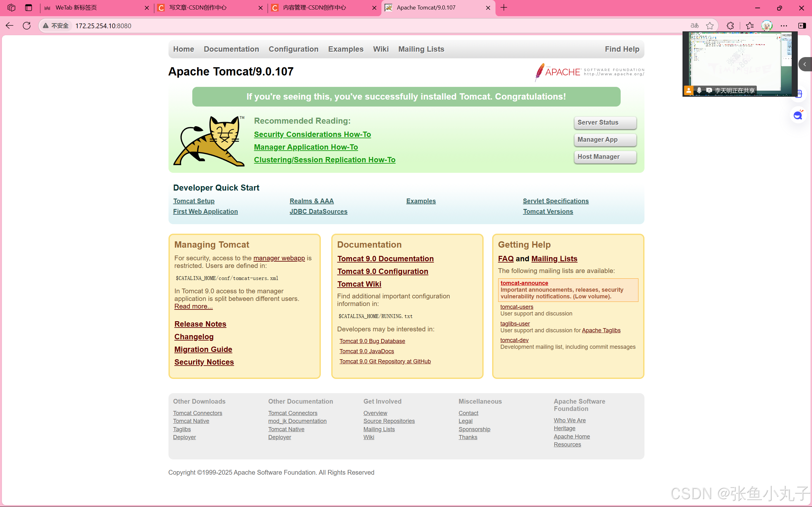Open the Release Notes link
Viewport: 812px width, 507px height.
pos(200,324)
